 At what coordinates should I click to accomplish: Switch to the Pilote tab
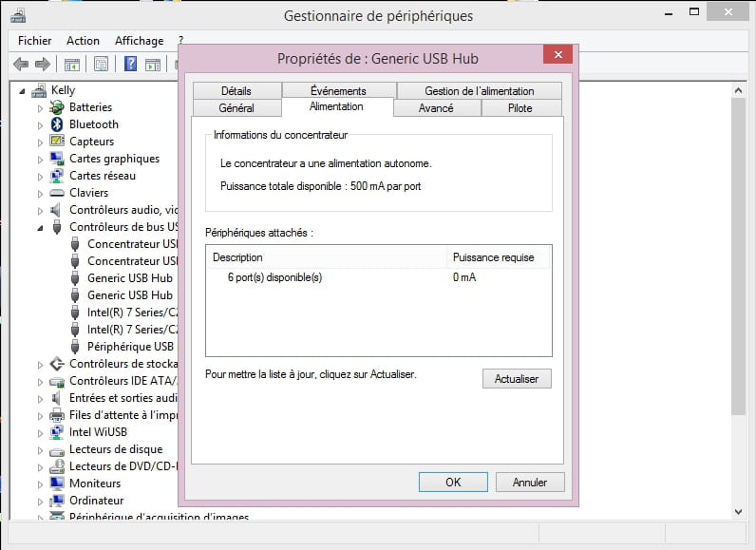[x=520, y=108]
